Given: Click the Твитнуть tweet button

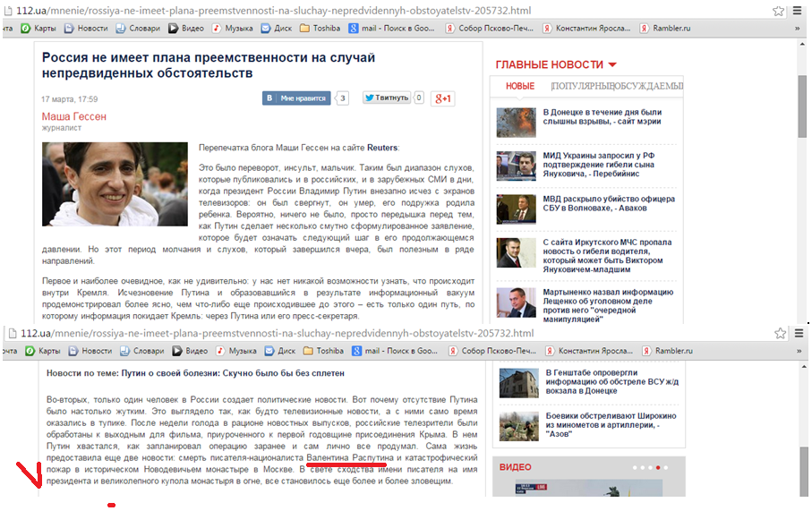Looking at the screenshot, I should (387, 98).
